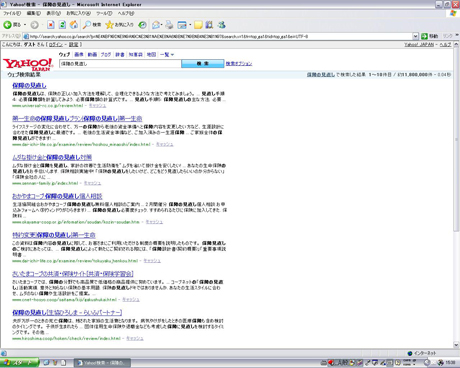Click the Edit page toolbar icon

(x=182, y=25)
